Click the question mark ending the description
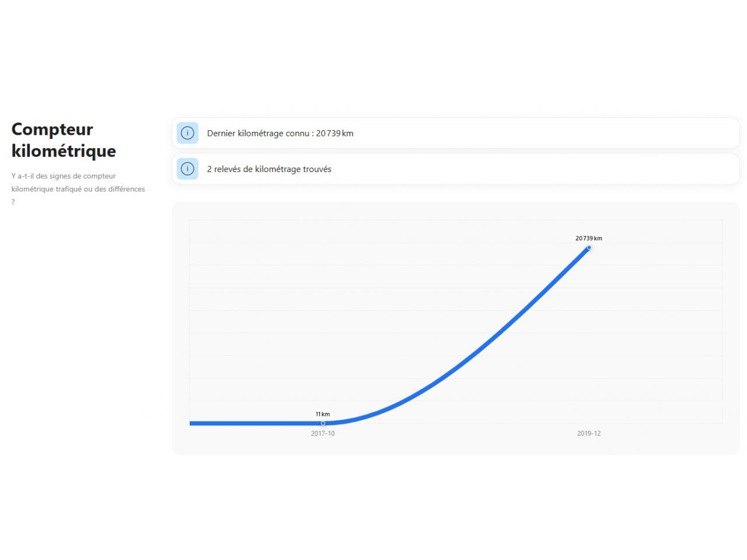Screen dimensions: 747x560 pyautogui.click(x=13, y=202)
